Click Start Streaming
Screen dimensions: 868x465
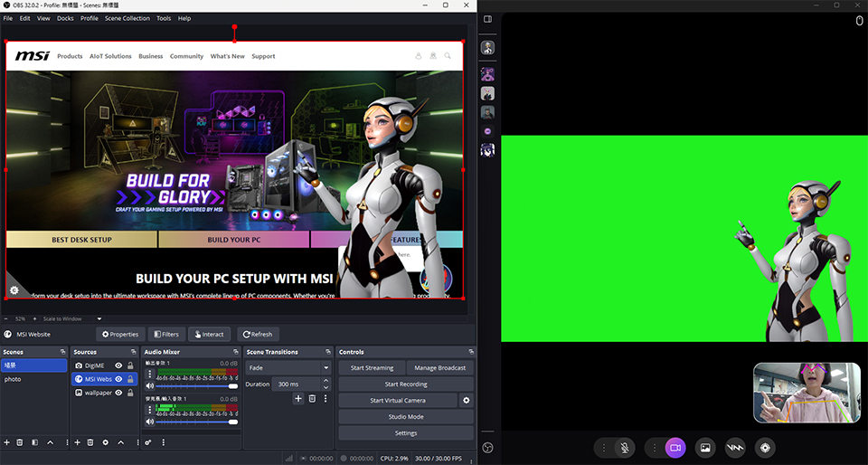click(x=372, y=367)
